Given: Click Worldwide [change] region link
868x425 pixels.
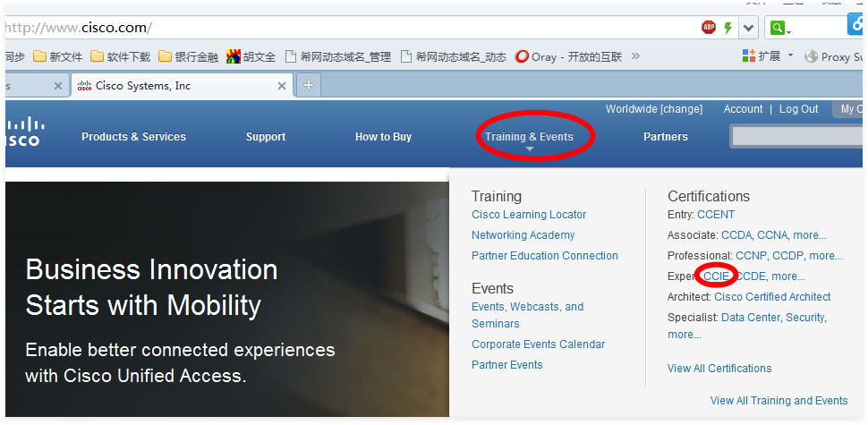Looking at the screenshot, I should 654,109.
